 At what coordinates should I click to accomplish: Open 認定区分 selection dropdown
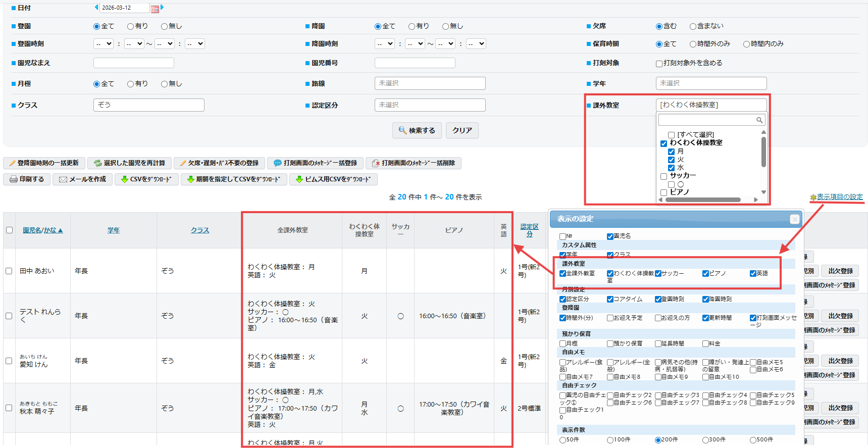(x=430, y=105)
